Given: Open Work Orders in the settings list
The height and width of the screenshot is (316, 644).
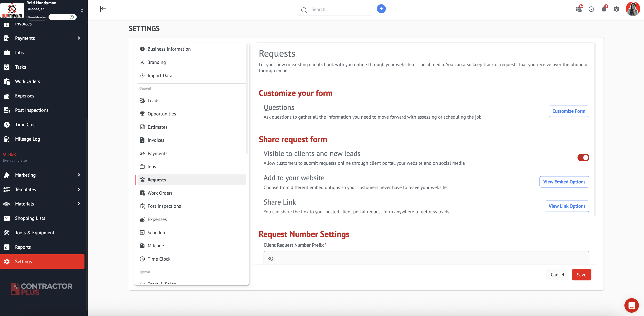Looking at the screenshot, I should (160, 193).
